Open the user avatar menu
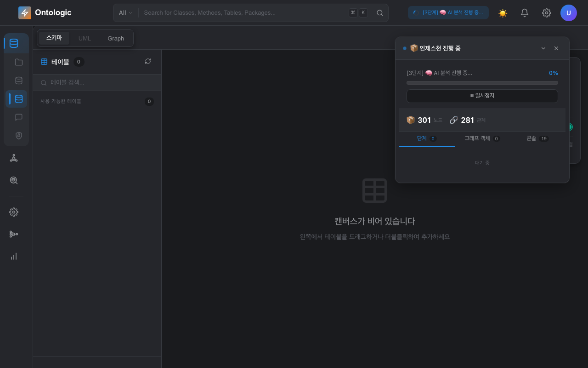The width and height of the screenshot is (588, 368). [569, 13]
